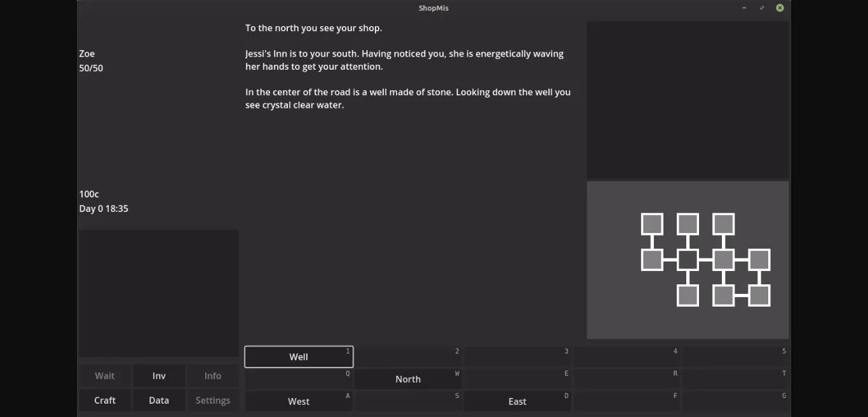Click the 100c currency counter

[x=89, y=194]
